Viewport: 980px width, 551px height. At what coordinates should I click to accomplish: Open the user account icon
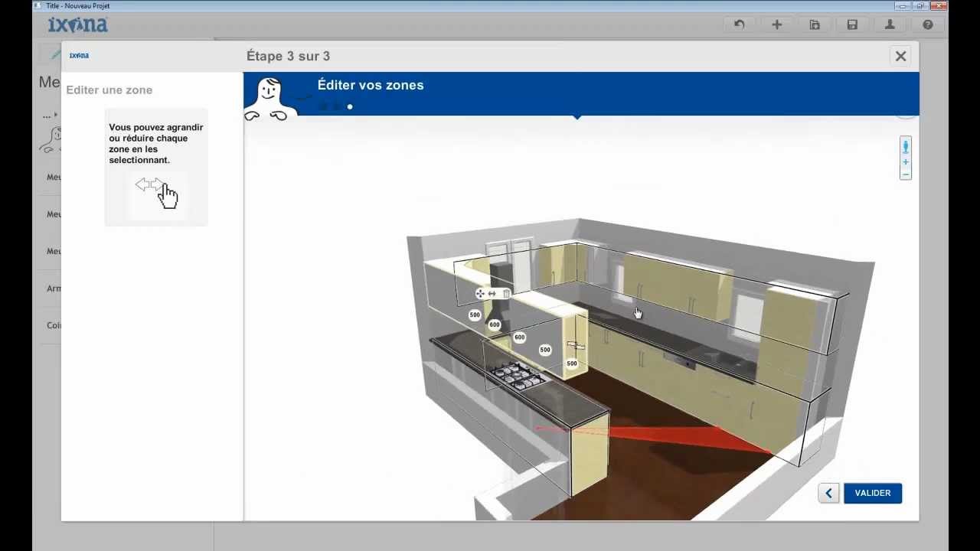pos(890,24)
